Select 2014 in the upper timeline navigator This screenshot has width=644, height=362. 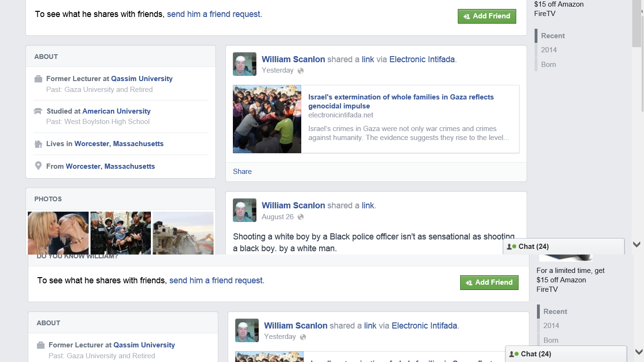point(549,50)
